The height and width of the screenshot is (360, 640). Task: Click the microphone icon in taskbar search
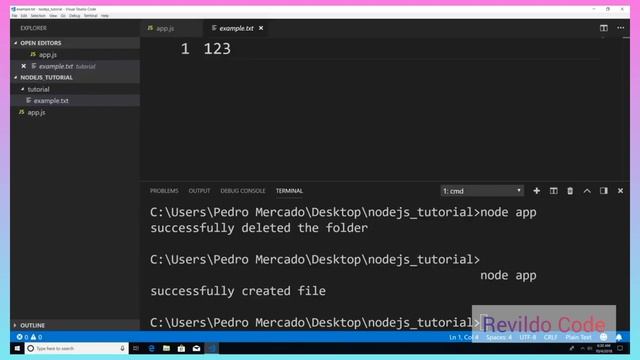tap(122, 349)
